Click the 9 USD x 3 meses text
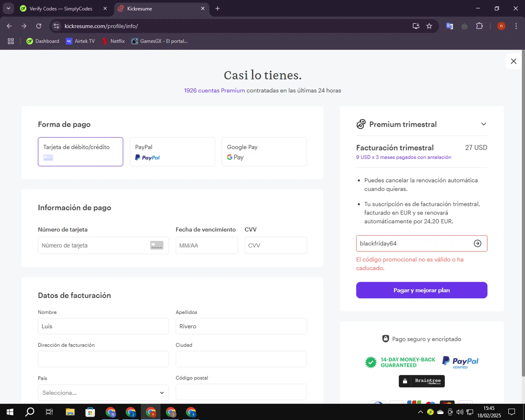This screenshot has width=525, height=420. (404, 157)
